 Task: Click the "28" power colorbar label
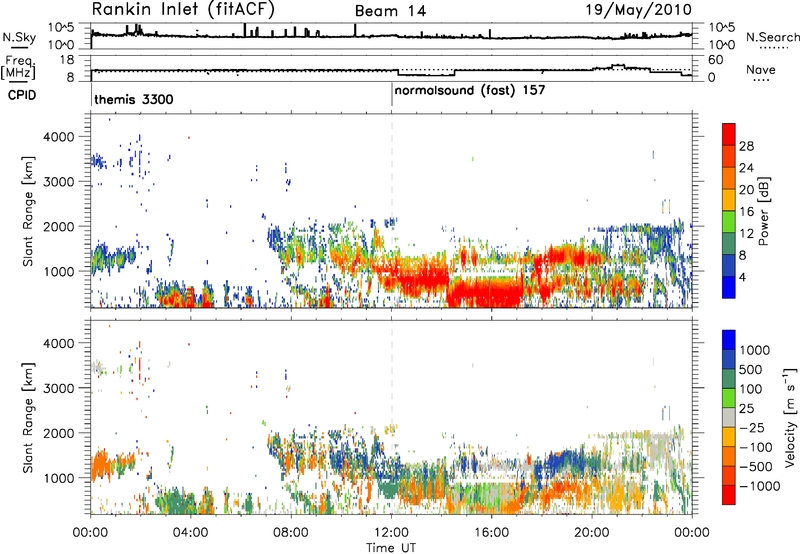coord(746,146)
